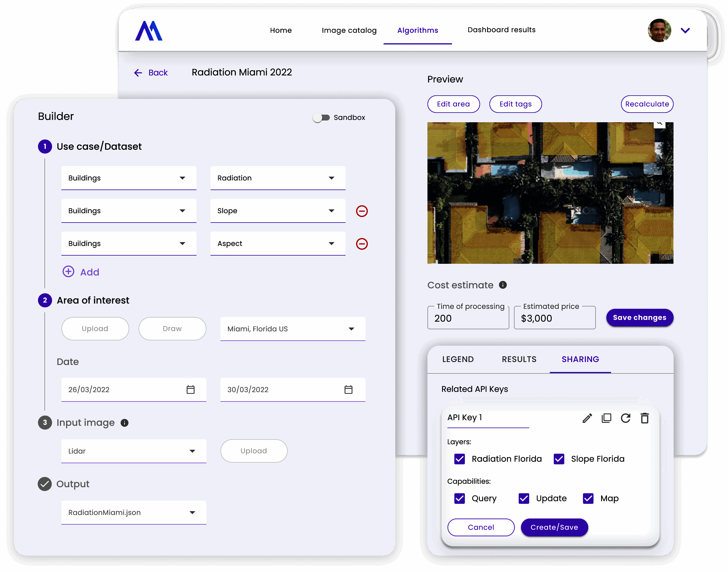Regenerate API Key 1 via refresh icon
This screenshot has height=572, width=728.
[626, 418]
